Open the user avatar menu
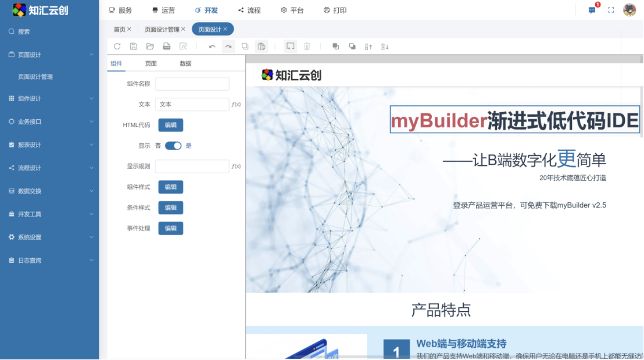 [x=629, y=10]
